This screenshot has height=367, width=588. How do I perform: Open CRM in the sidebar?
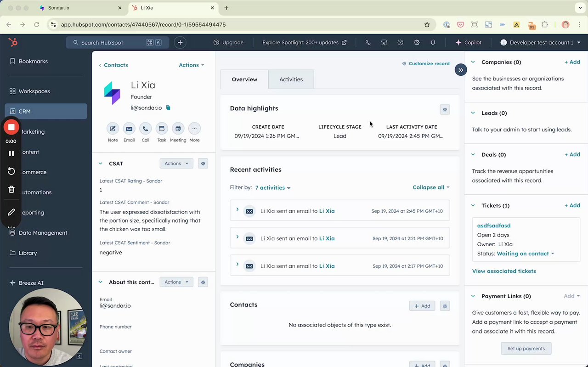click(x=46, y=111)
